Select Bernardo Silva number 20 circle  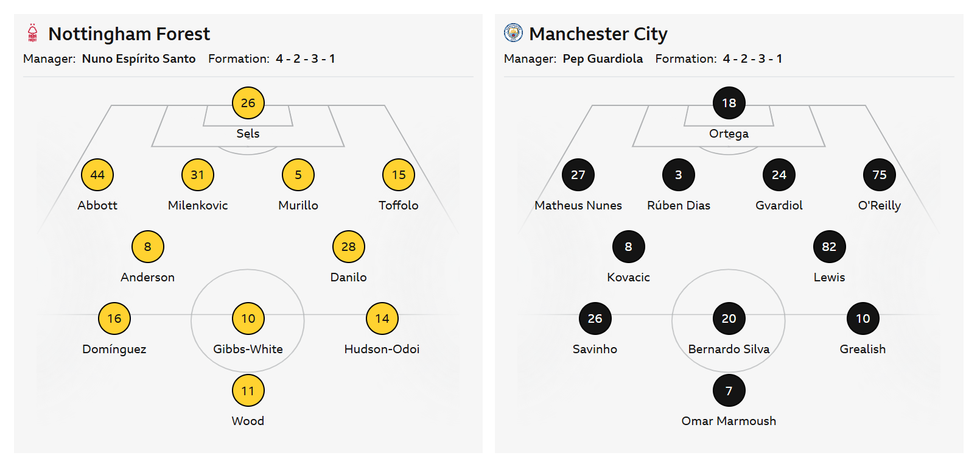[729, 318]
